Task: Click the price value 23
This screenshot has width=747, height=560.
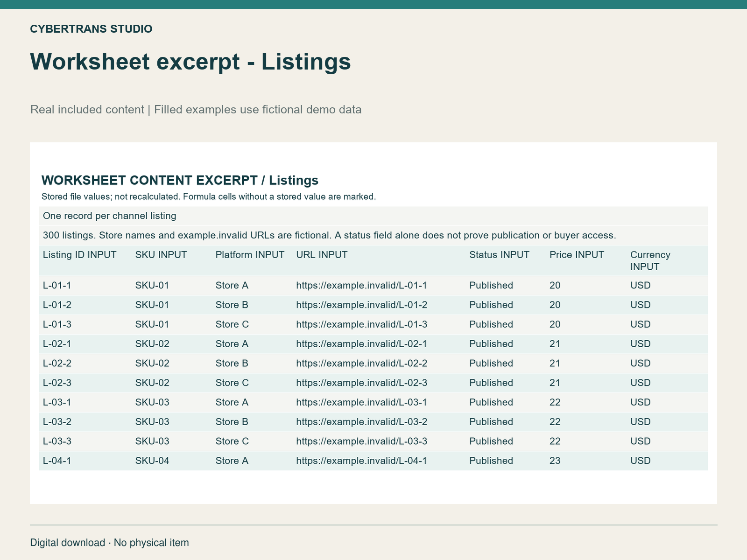Action: [x=555, y=461]
